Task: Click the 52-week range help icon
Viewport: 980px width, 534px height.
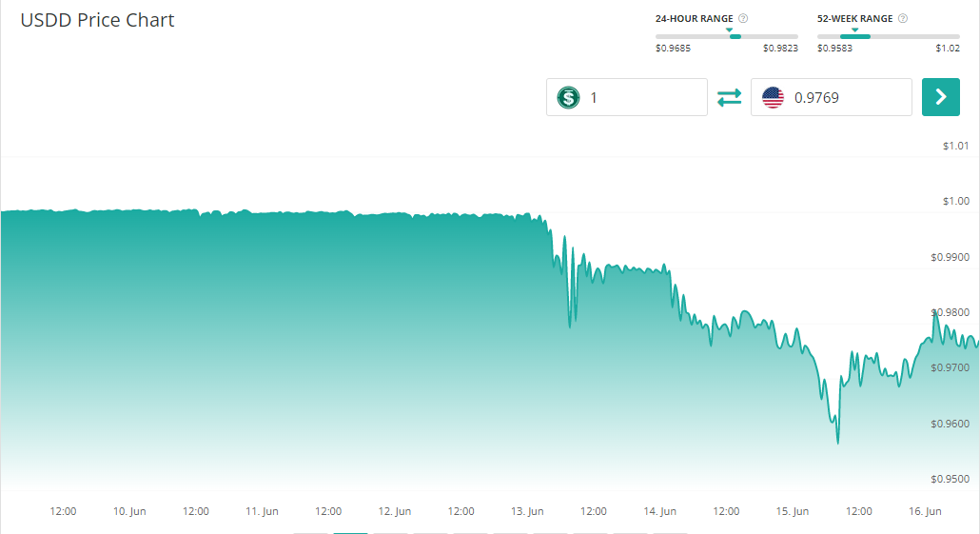Action: pyautogui.click(x=903, y=18)
